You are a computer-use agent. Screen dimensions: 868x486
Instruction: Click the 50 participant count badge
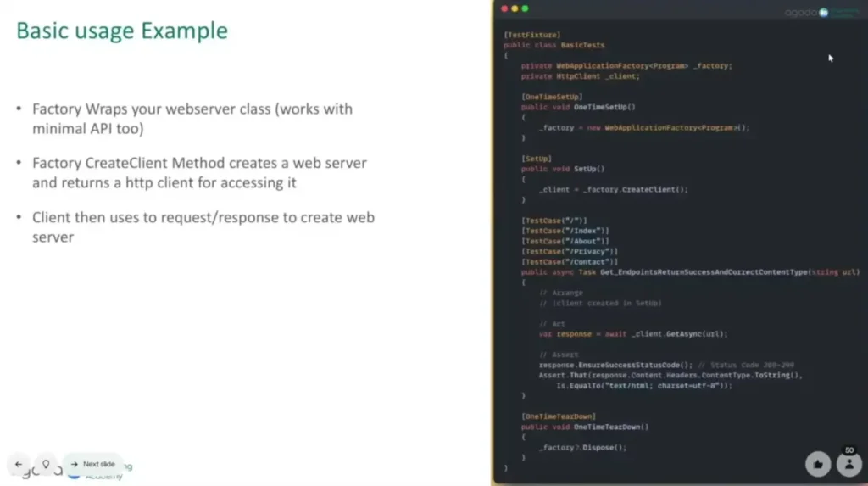pos(849,450)
